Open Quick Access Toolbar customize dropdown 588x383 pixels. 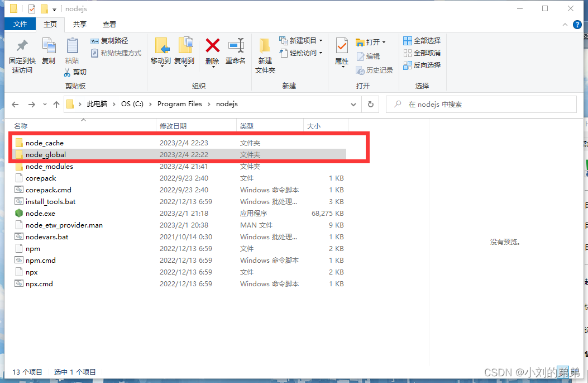click(x=54, y=9)
